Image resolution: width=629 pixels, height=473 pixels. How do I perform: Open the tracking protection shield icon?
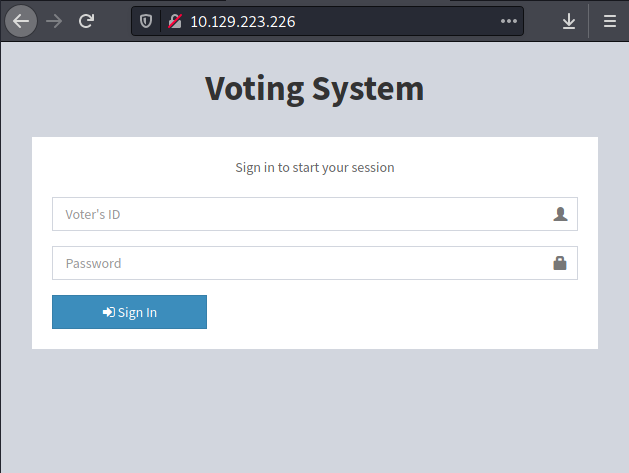(x=146, y=21)
